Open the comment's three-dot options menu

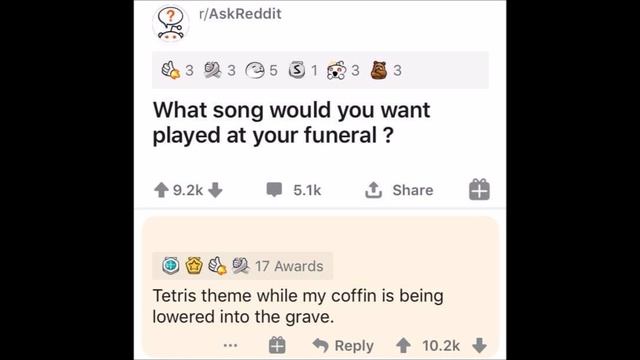click(231, 346)
